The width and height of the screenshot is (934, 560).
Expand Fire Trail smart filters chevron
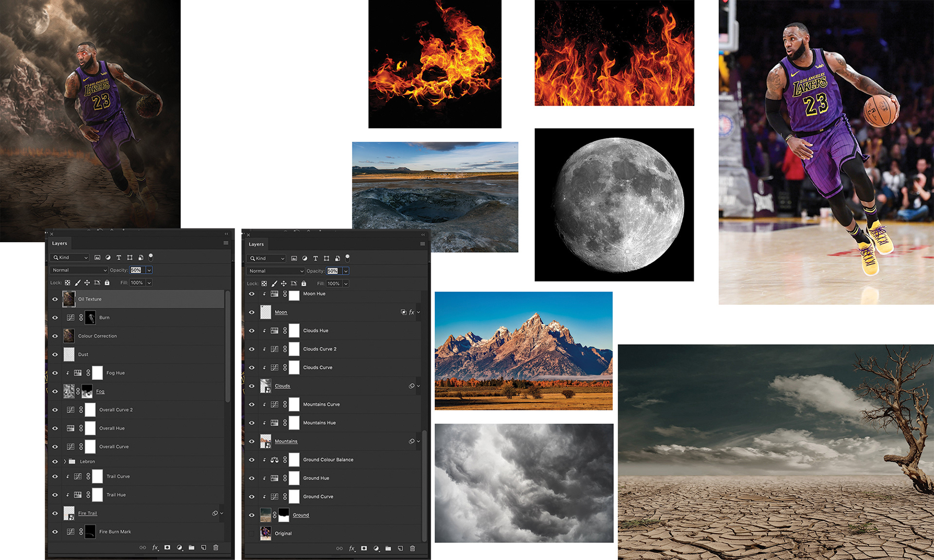[x=222, y=513]
